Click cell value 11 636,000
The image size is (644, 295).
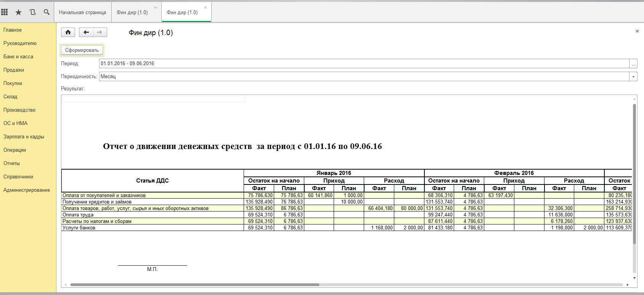pos(559,215)
